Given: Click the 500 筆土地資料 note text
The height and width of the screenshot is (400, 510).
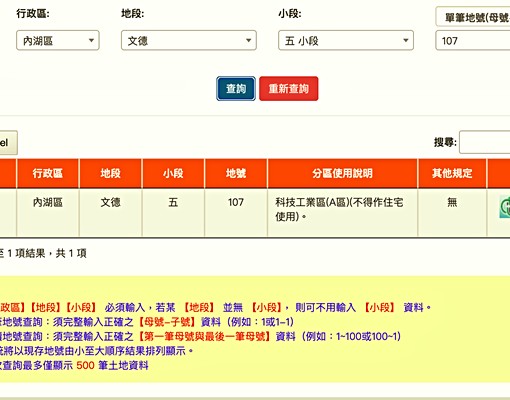Looking at the screenshot, I should point(112,365).
